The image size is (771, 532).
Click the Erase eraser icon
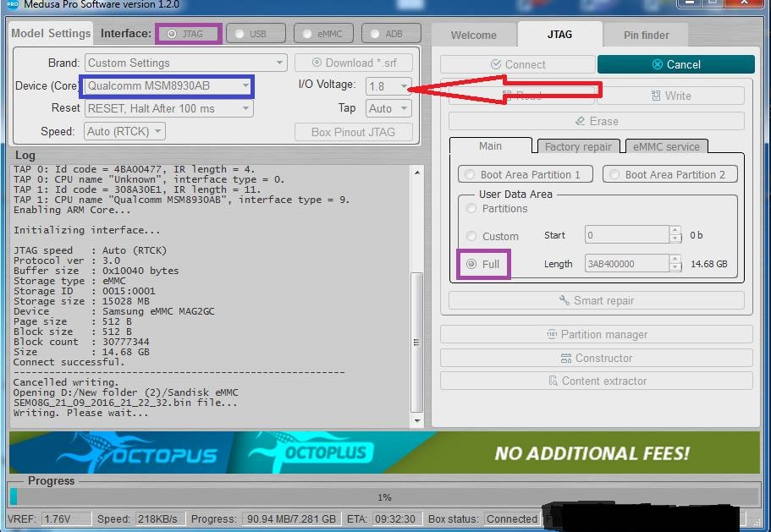point(581,121)
